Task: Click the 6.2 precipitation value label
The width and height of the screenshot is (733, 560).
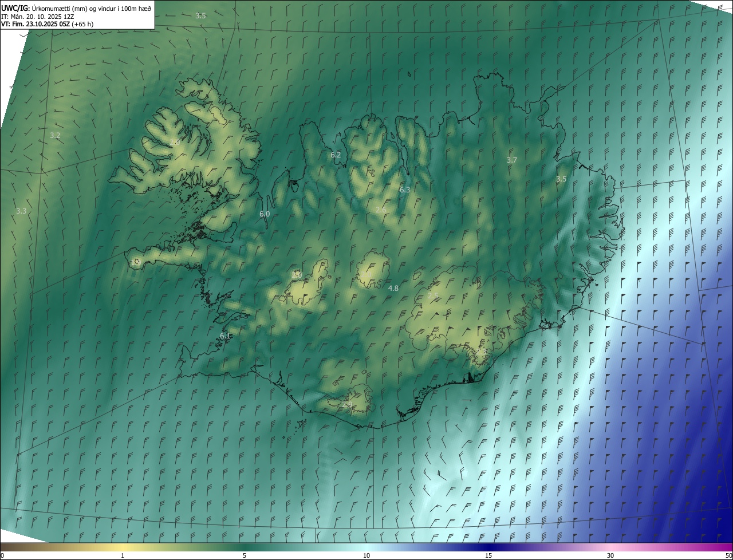Action: click(x=336, y=155)
